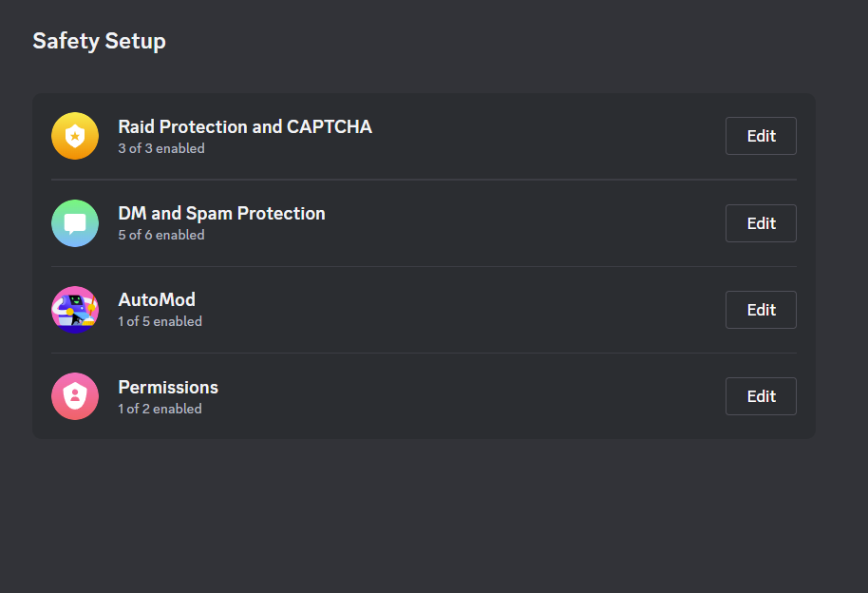The height and width of the screenshot is (593, 868).
Task: Click the pink Permissions shield icon
Action: click(x=75, y=396)
